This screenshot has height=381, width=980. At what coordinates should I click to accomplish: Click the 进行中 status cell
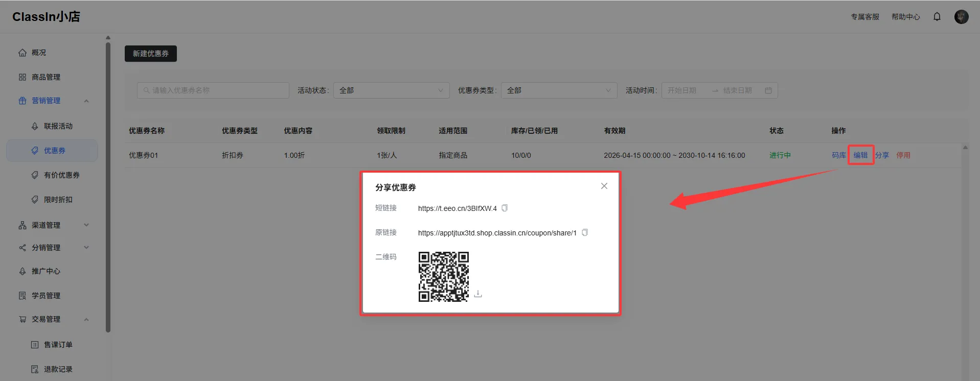click(780, 155)
